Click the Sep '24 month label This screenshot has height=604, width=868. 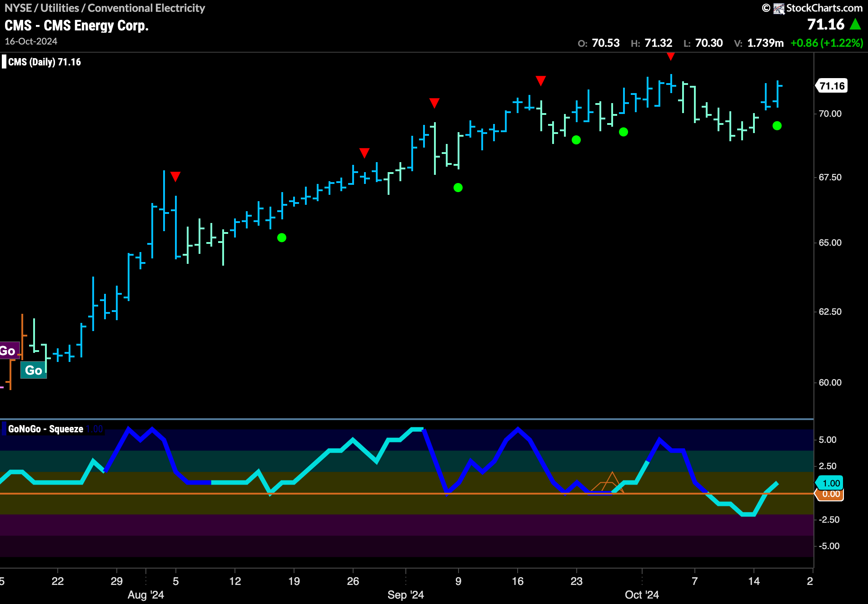pyautogui.click(x=406, y=595)
